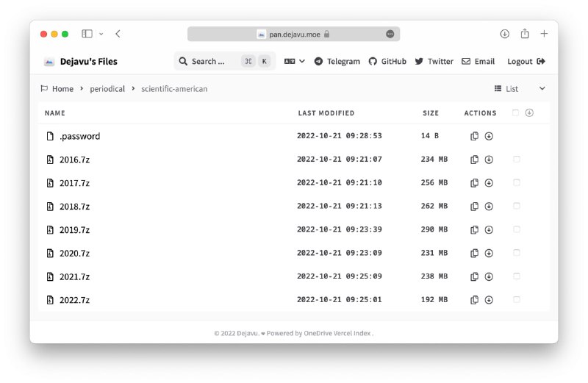Copy link for 2019.7z

pos(474,229)
